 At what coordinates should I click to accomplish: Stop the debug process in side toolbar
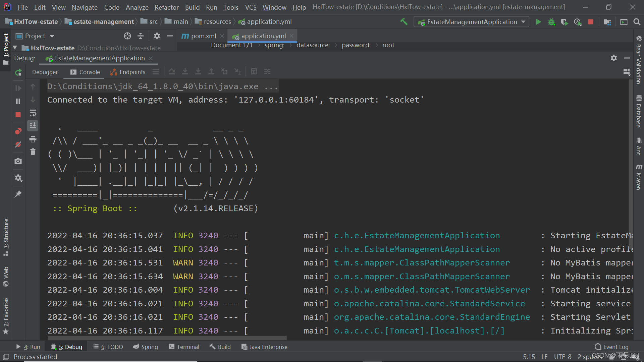pyautogui.click(x=18, y=115)
